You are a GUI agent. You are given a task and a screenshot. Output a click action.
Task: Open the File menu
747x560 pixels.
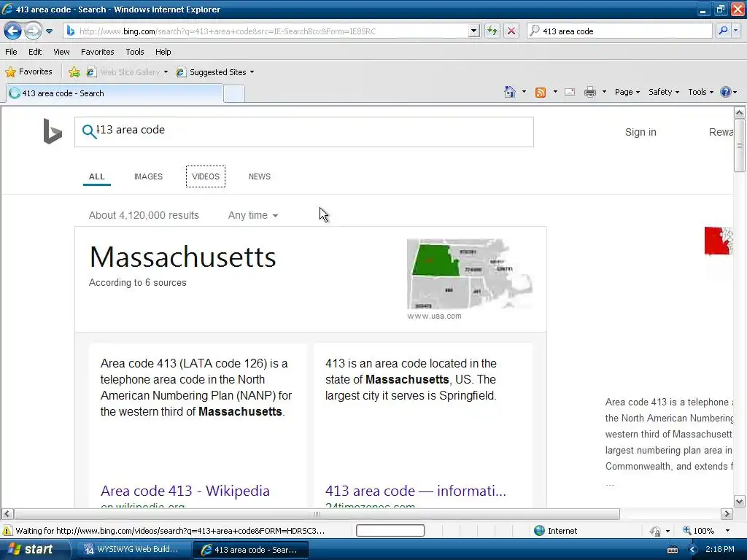(11, 52)
